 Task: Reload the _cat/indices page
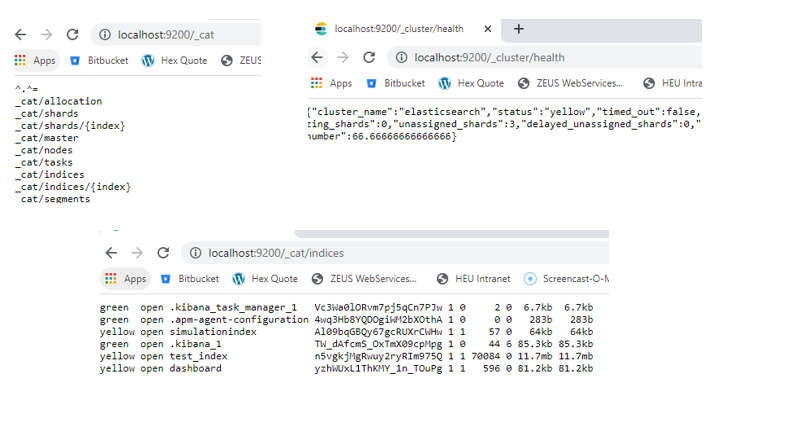(x=163, y=253)
